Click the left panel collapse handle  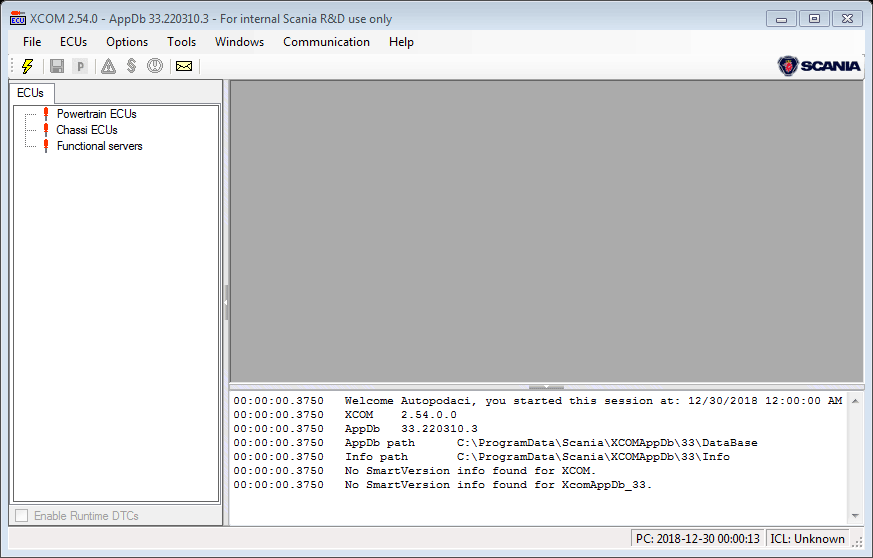tap(226, 302)
